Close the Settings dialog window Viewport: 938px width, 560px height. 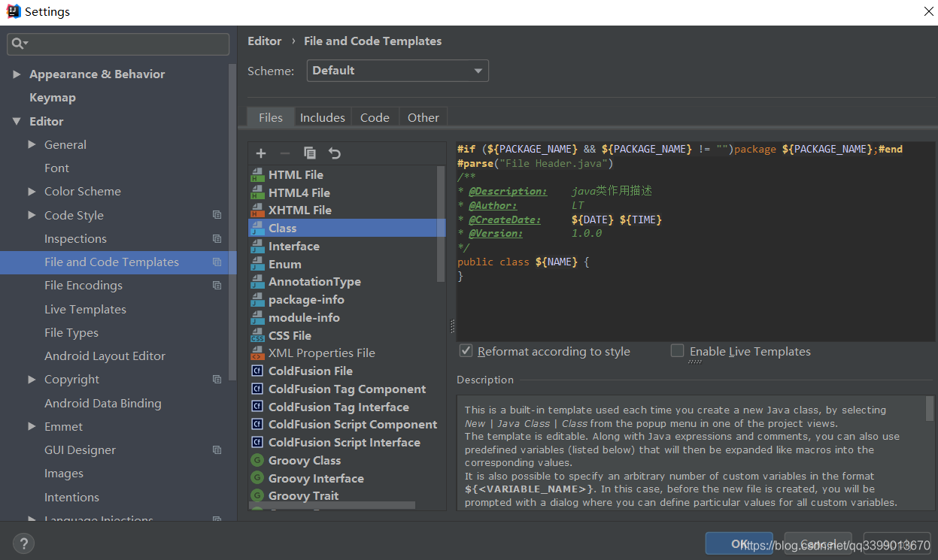coord(928,11)
